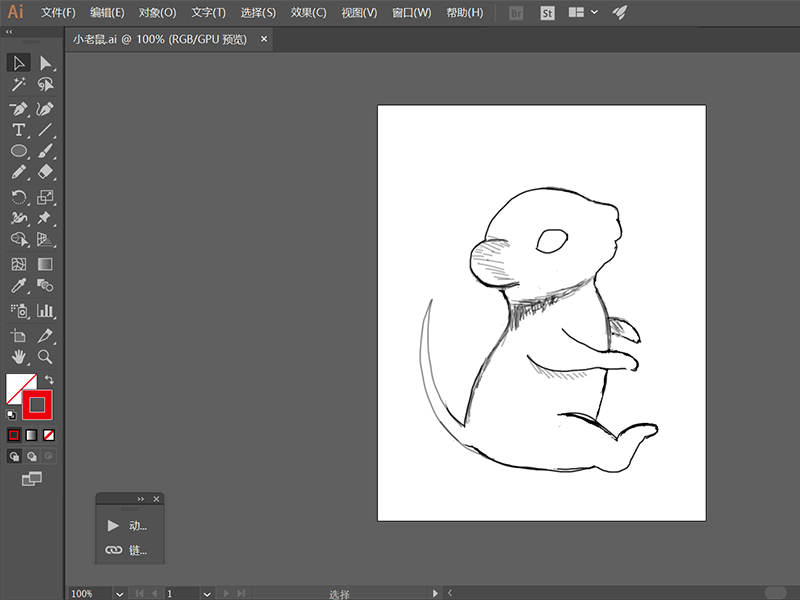Image resolution: width=800 pixels, height=600 pixels.
Task: Close the 小老鼠.ai document tab
Action: click(264, 39)
